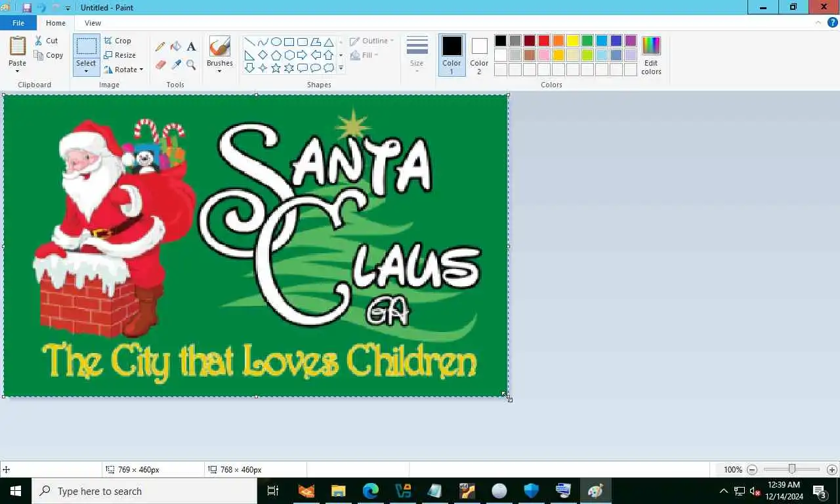The image size is (840, 504).
Task: Switch to the View tab
Action: [x=93, y=23]
